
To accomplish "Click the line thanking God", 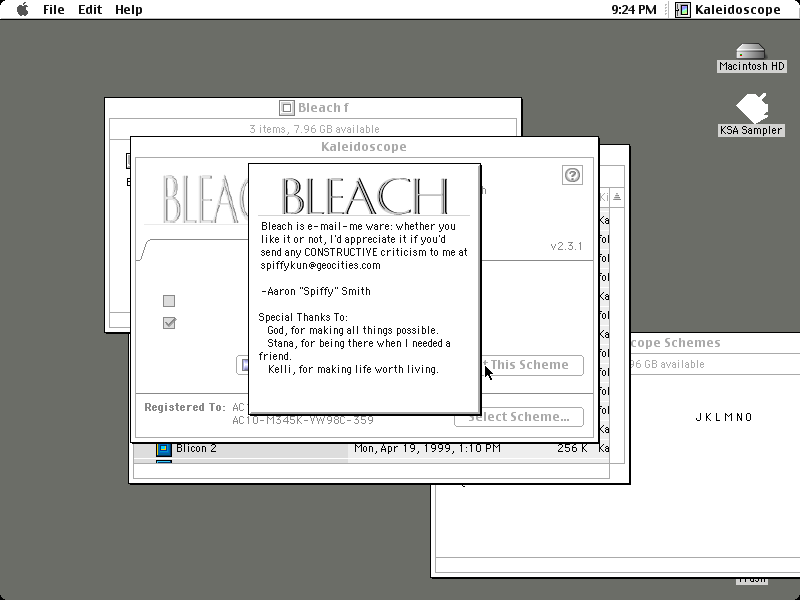I will [x=353, y=330].
